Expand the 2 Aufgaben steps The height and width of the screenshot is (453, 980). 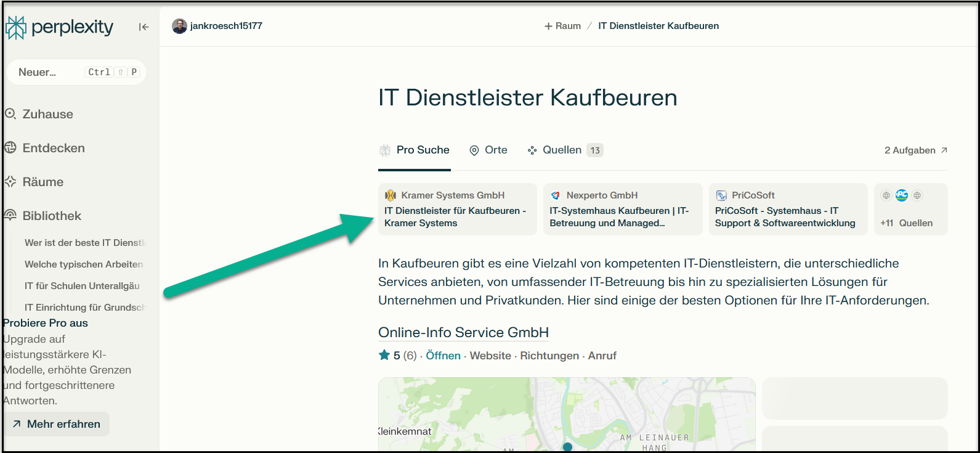point(916,150)
